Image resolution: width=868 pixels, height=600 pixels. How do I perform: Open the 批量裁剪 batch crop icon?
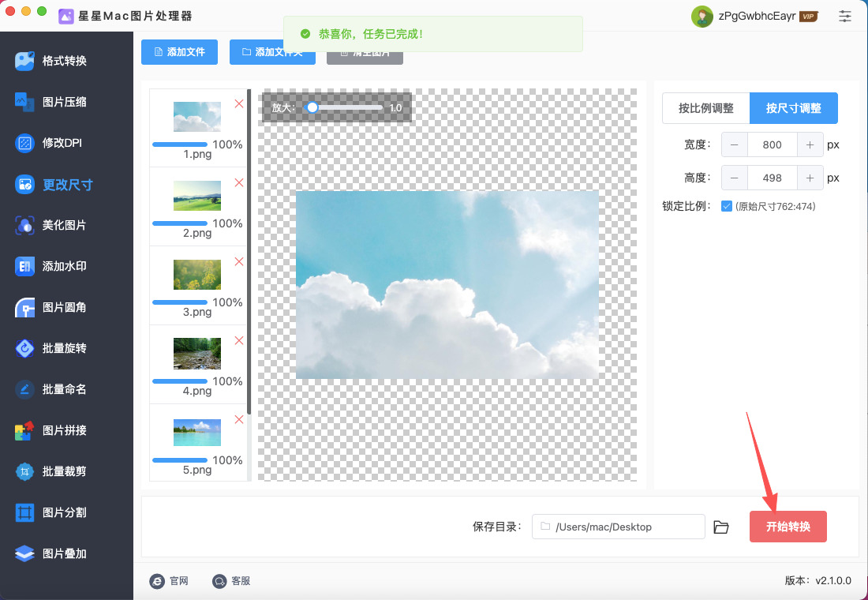pyautogui.click(x=25, y=471)
